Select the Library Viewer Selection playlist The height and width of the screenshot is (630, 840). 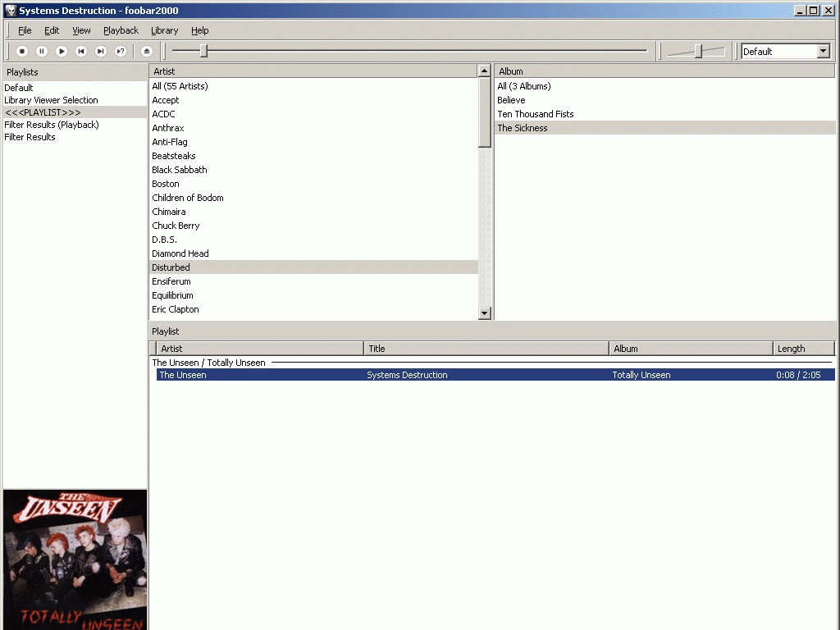click(75, 100)
